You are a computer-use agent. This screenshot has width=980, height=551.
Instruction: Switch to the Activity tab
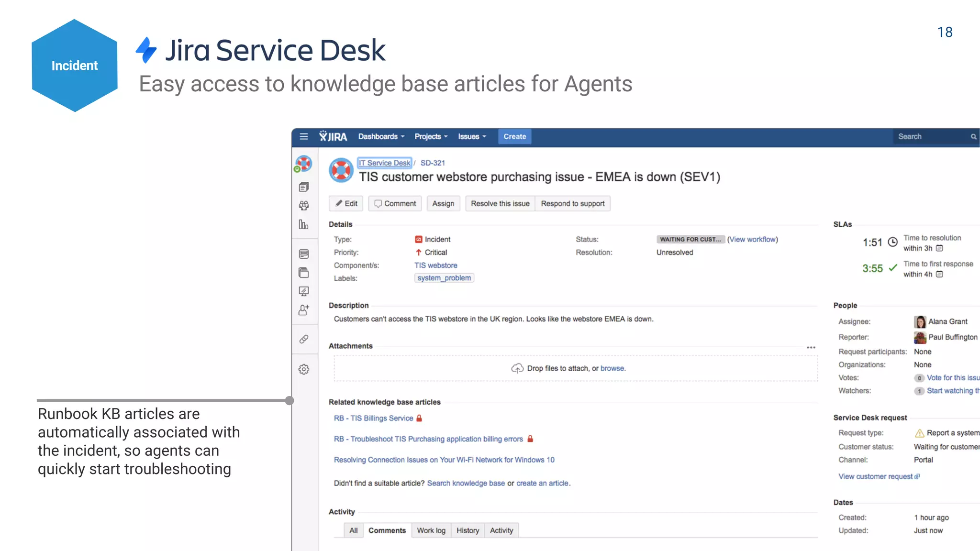501,530
